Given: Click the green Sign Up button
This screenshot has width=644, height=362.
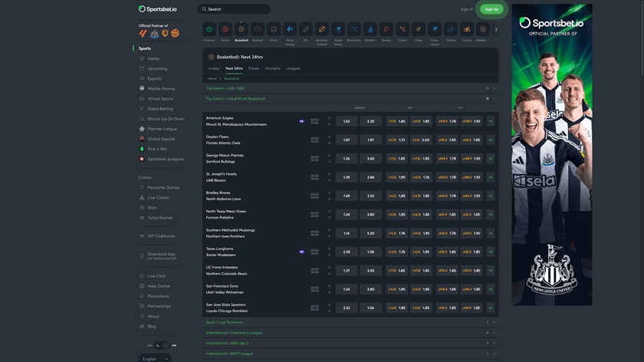Looking at the screenshot, I should coord(491,9).
